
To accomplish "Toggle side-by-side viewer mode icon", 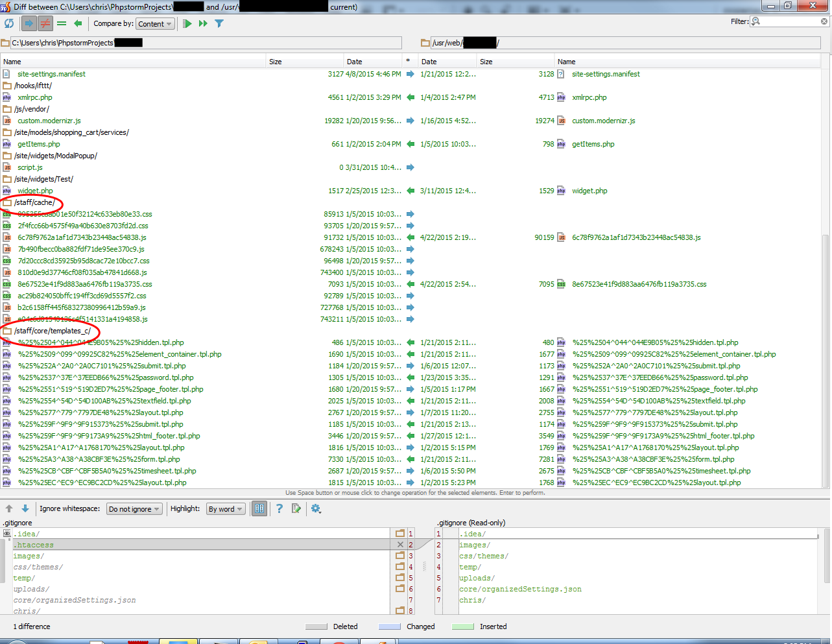I will [x=259, y=508].
